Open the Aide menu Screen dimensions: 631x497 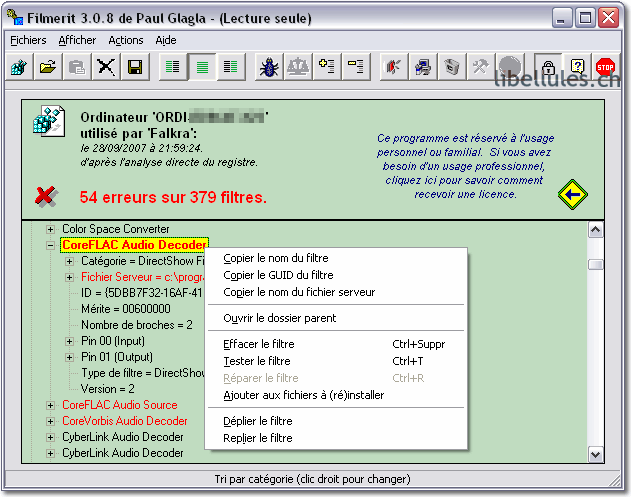click(166, 40)
